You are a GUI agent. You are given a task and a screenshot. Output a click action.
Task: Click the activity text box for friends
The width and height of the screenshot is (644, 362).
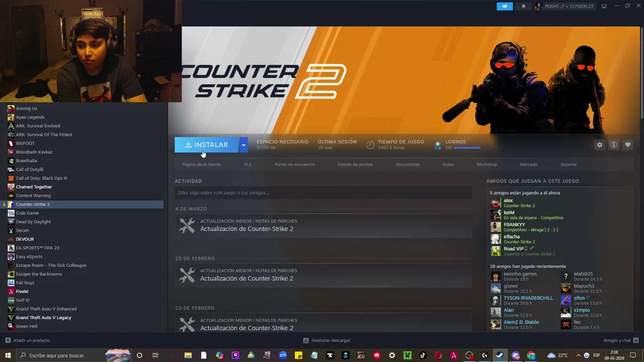(323, 193)
